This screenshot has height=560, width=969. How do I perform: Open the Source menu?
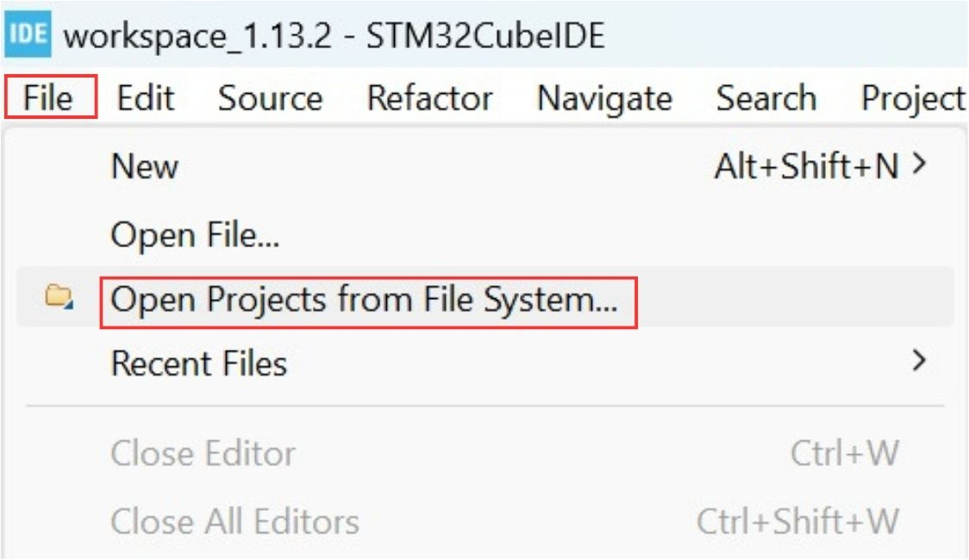click(x=270, y=98)
